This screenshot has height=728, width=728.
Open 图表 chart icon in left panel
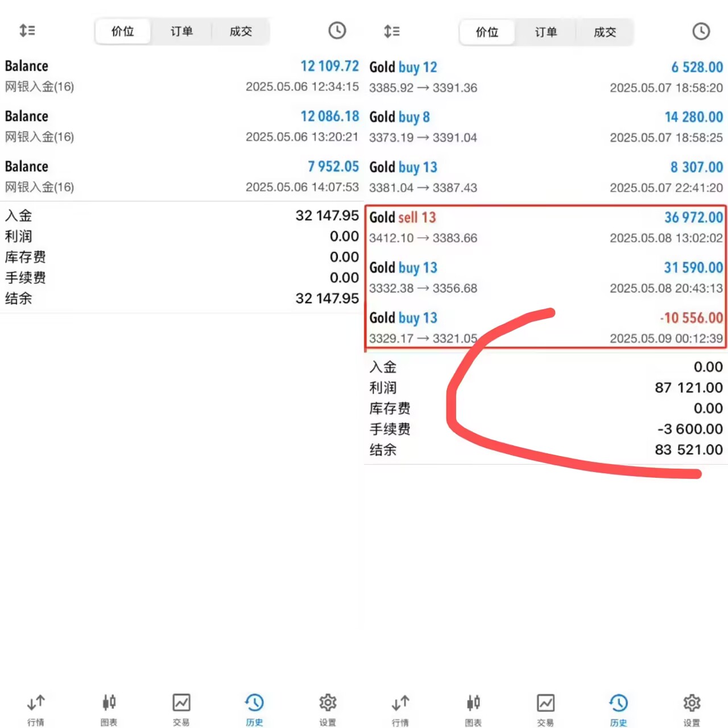coord(109,709)
